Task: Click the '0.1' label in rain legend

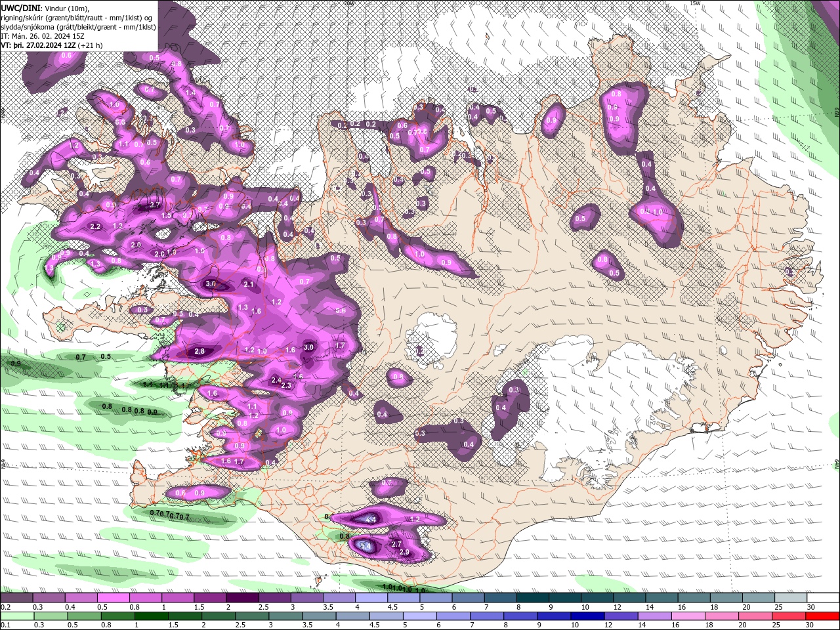Action: click(5, 625)
